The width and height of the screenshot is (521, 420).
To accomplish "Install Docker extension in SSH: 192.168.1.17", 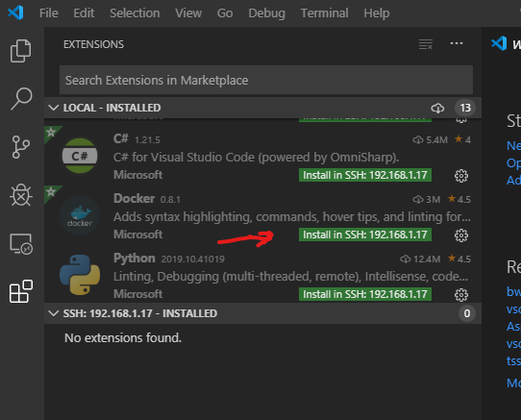I will coord(365,235).
